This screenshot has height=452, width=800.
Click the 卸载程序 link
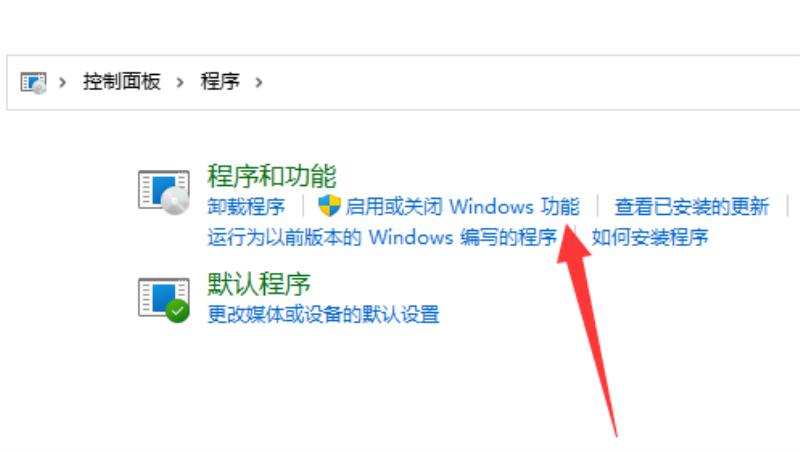click(x=246, y=207)
